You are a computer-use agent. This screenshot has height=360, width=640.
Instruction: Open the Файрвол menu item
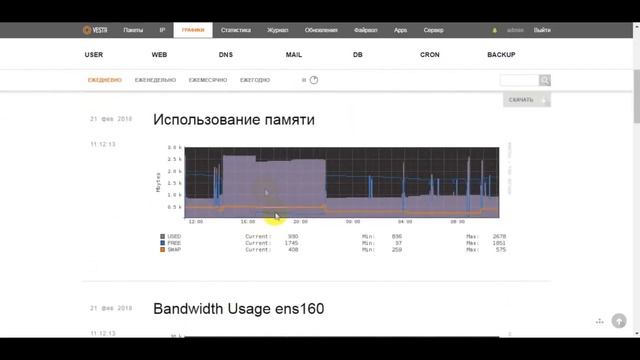click(365, 30)
